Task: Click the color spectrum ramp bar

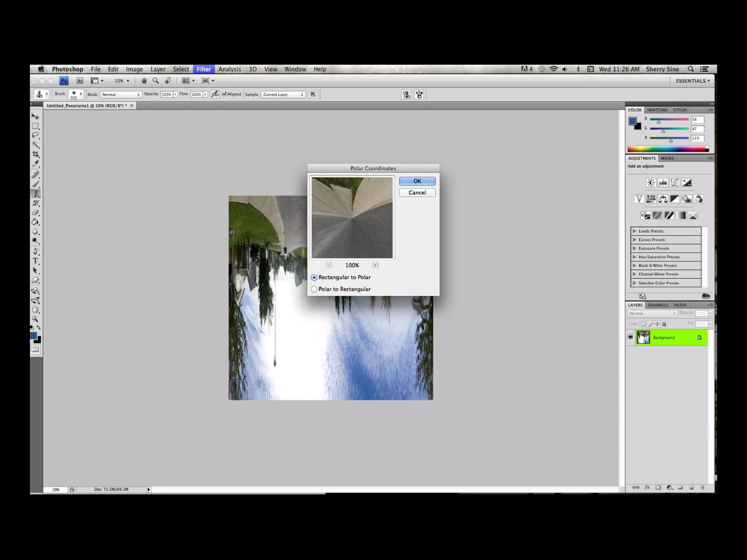Action: coord(667,149)
